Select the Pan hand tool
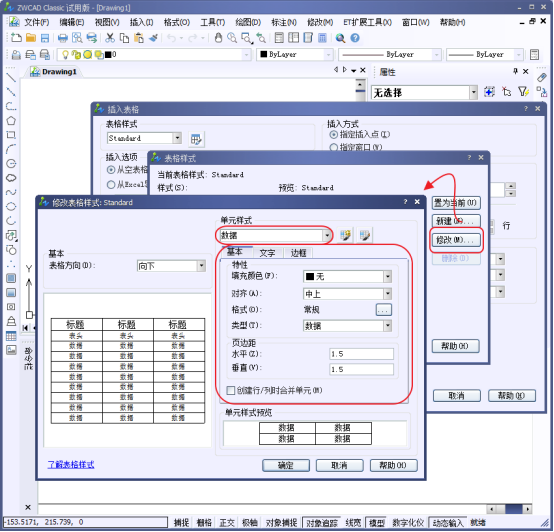 coord(218,38)
